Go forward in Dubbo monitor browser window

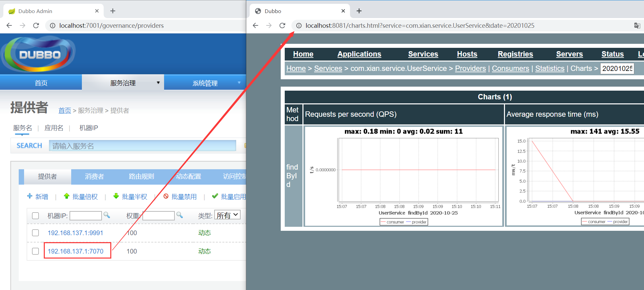click(x=269, y=25)
